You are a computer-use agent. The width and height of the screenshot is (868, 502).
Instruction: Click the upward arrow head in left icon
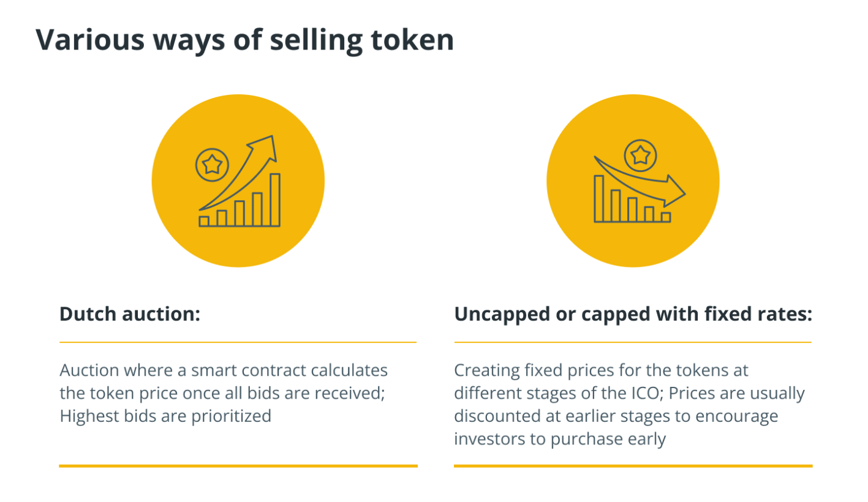click(x=267, y=146)
